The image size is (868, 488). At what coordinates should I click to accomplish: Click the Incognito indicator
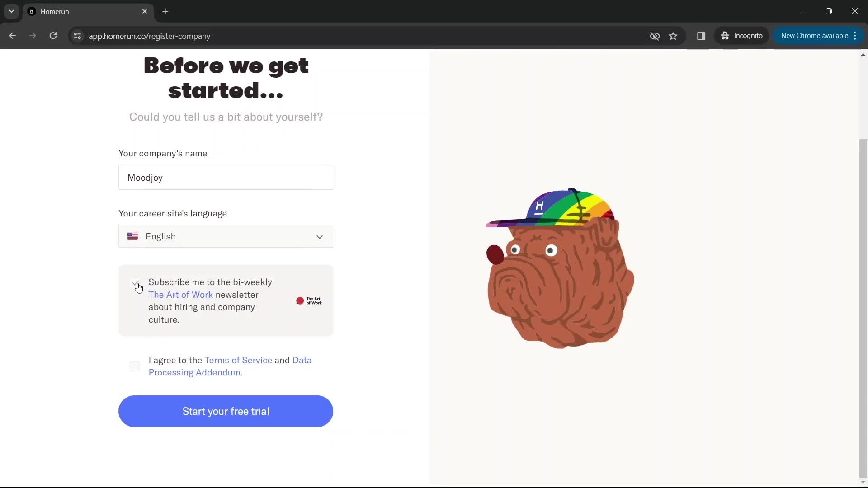[x=741, y=36]
